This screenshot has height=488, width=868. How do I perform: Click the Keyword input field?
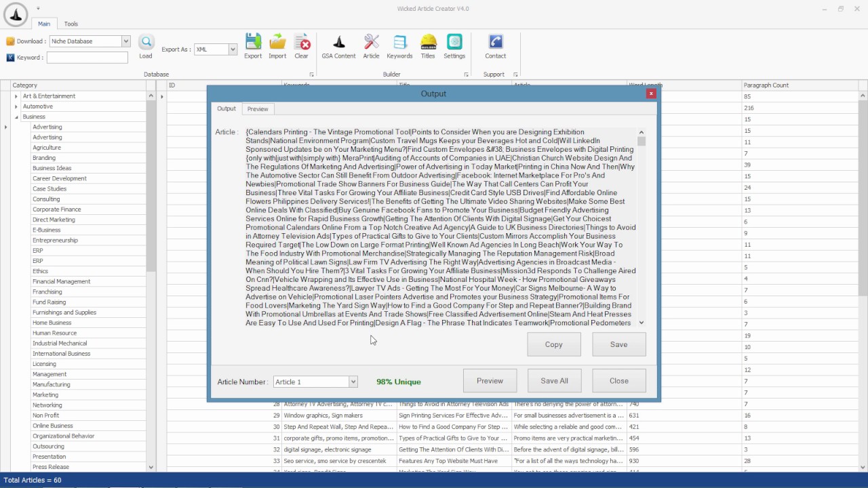pos(87,58)
